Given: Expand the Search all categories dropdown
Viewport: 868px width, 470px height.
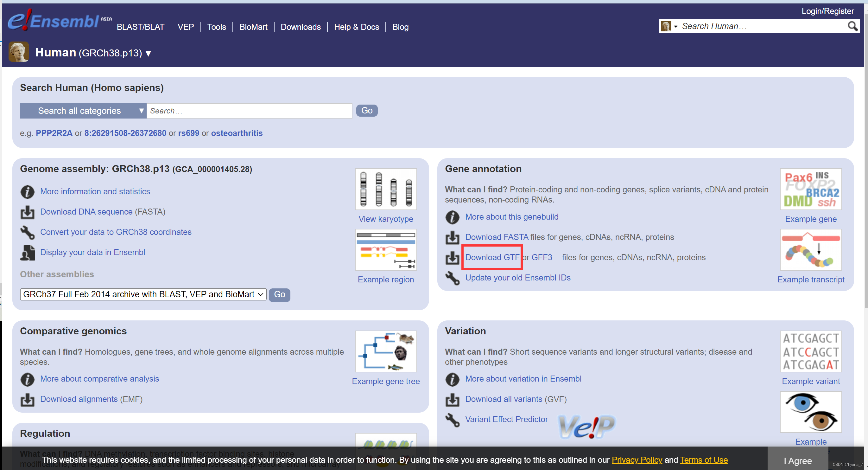Looking at the screenshot, I should click(83, 111).
